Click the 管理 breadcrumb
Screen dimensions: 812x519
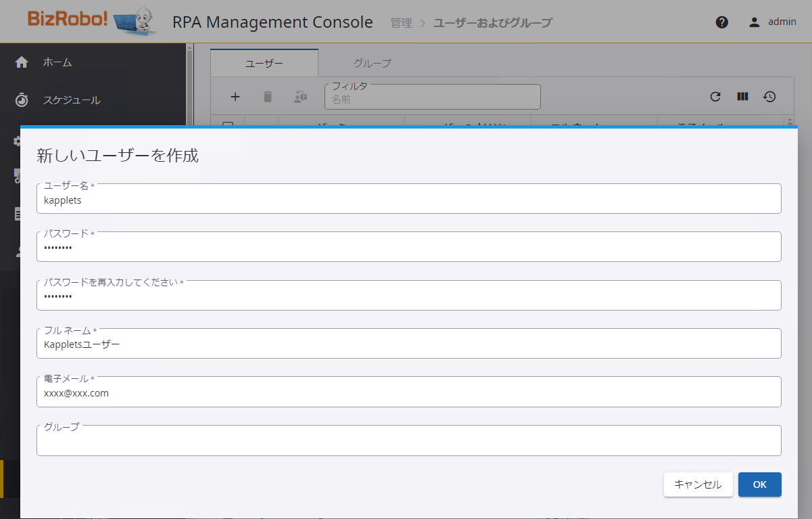[x=401, y=23]
